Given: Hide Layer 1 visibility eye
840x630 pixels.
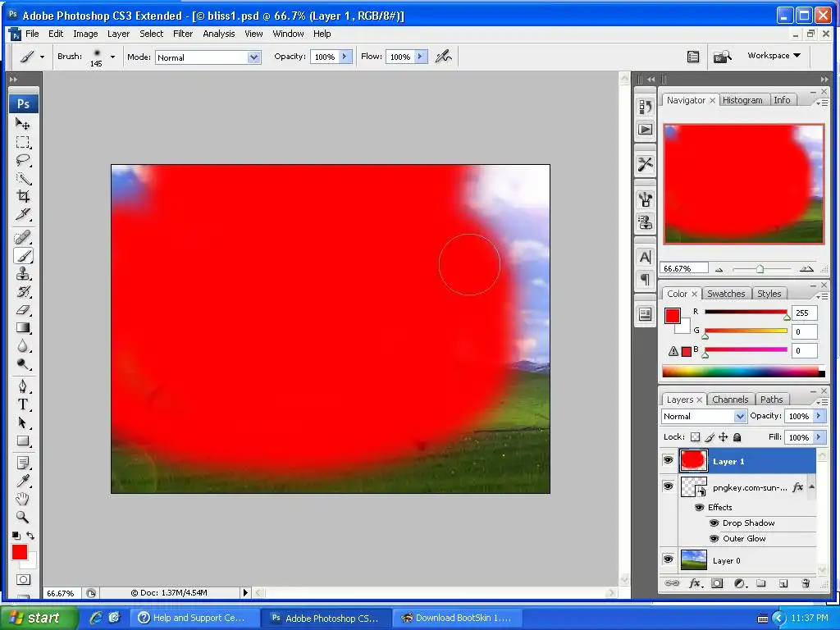Looking at the screenshot, I should [x=668, y=460].
